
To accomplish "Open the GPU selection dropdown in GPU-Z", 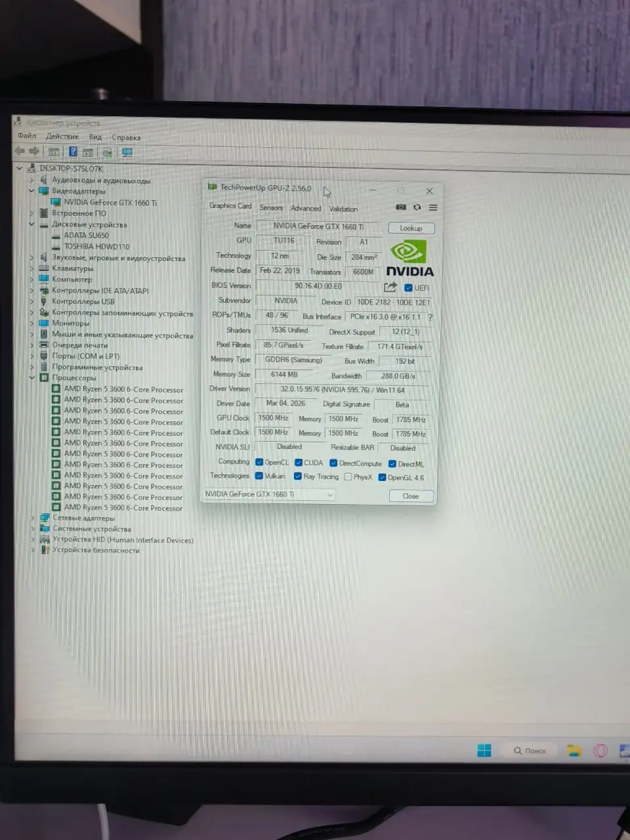I will 269,494.
